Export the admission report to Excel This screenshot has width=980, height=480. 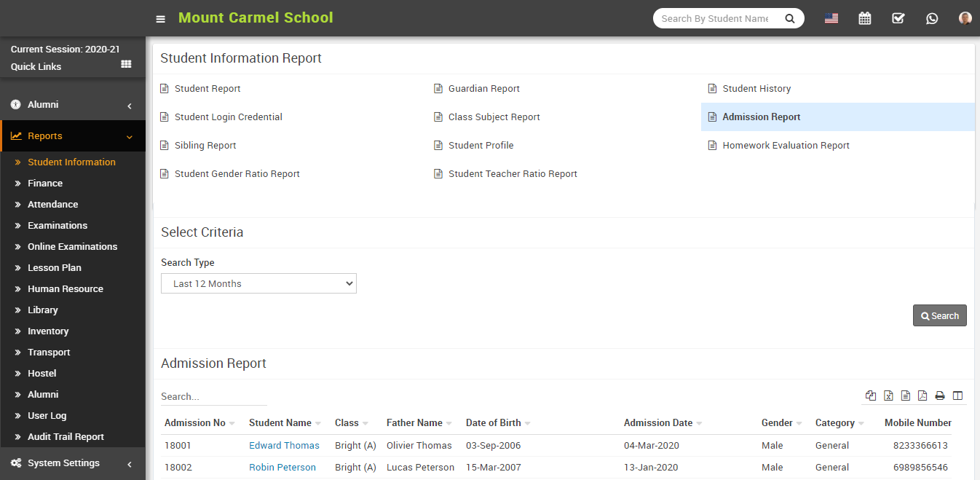click(888, 396)
